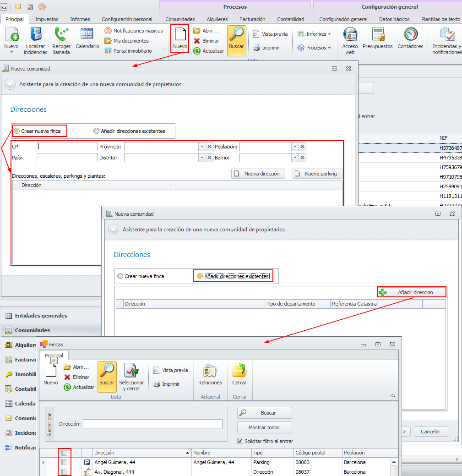Open the Calendario ribbon icon

(x=87, y=38)
